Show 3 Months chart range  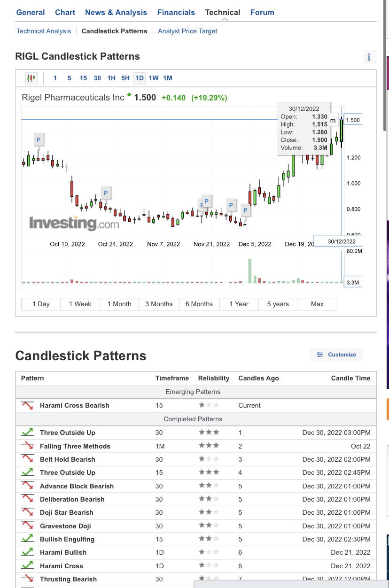pyautogui.click(x=159, y=304)
